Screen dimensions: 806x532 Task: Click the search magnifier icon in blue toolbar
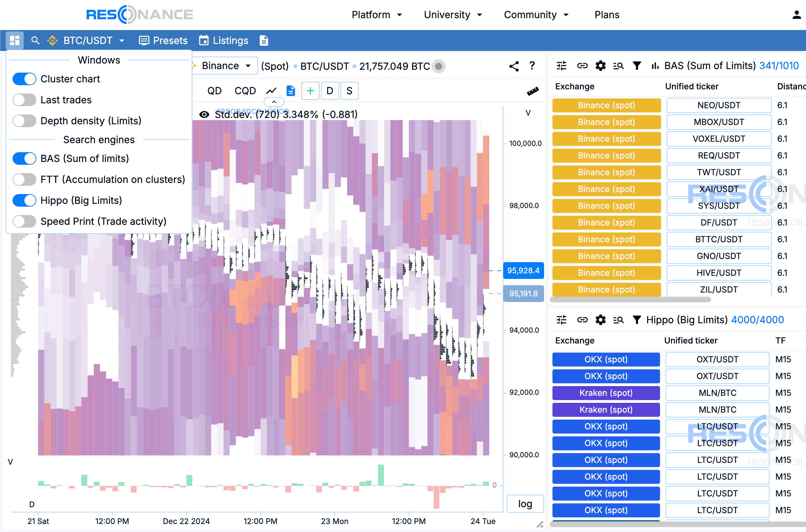[x=35, y=40]
